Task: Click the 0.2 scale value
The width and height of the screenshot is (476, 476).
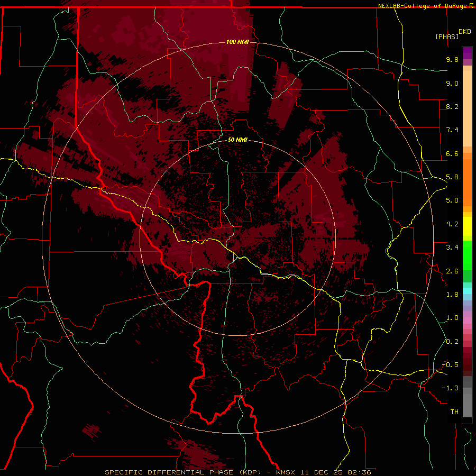Action: pyautogui.click(x=452, y=342)
